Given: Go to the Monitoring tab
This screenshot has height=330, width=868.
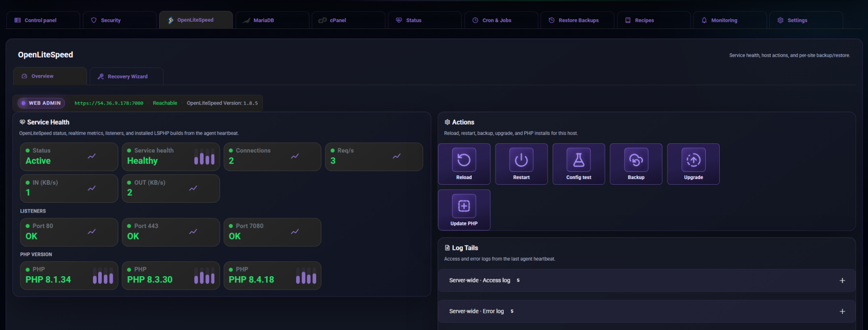Looking at the screenshot, I should tap(730, 20).
